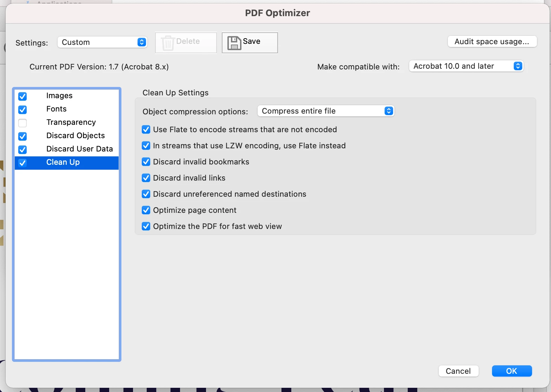Uncheck the Clean Up panel checkbox
The width and height of the screenshot is (551, 392).
coord(22,163)
